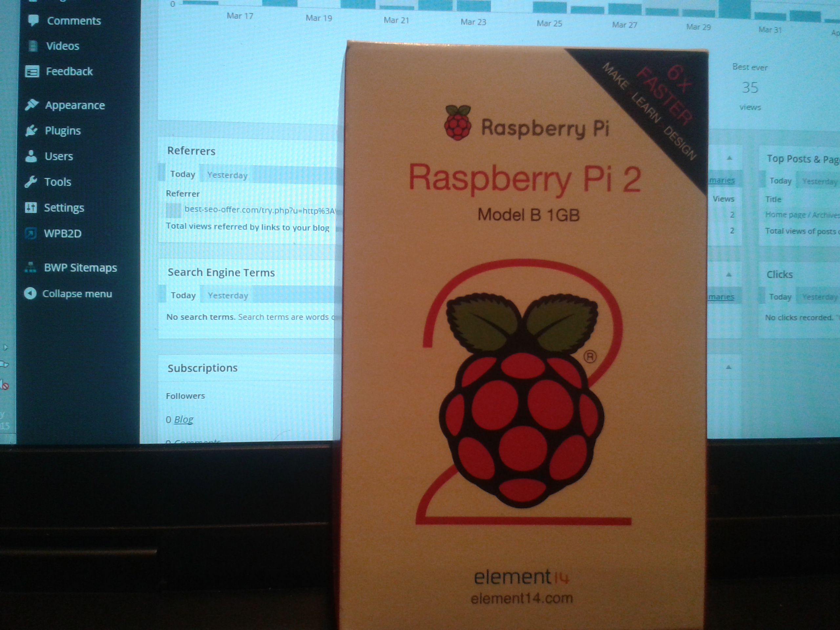This screenshot has height=630, width=840.
Task: Click the Search Engine Terms heading
Action: click(221, 272)
